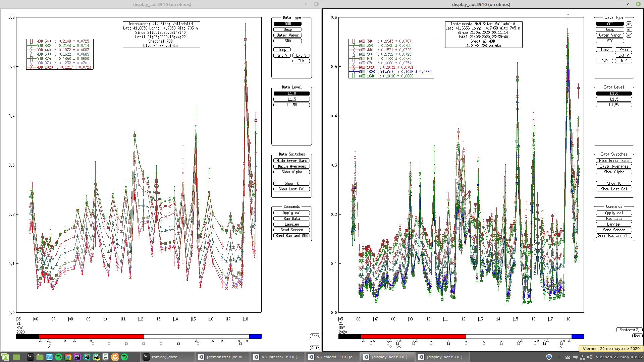Toggle Show Last Cal in left window
This screenshot has height=362, width=644.
292,189
